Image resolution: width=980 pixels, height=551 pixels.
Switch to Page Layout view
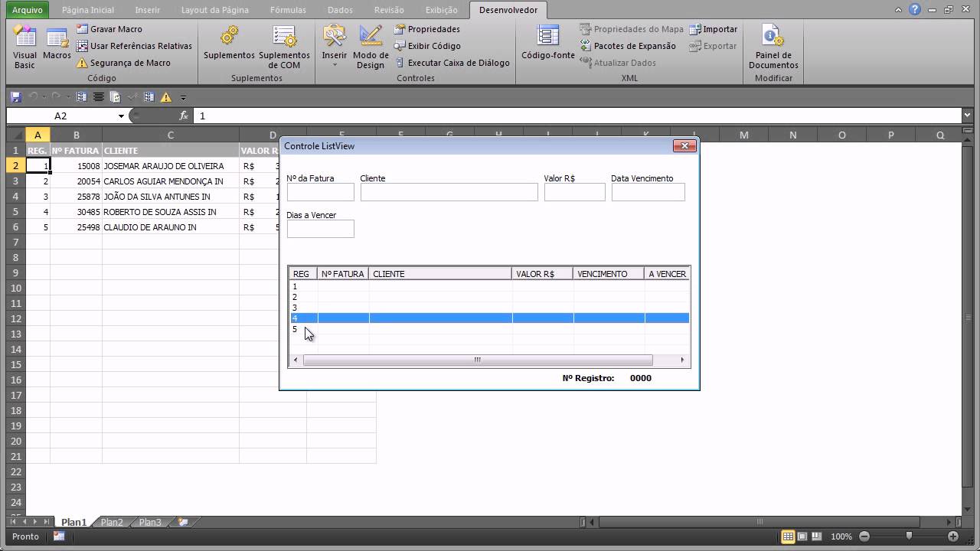click(802, 536)
